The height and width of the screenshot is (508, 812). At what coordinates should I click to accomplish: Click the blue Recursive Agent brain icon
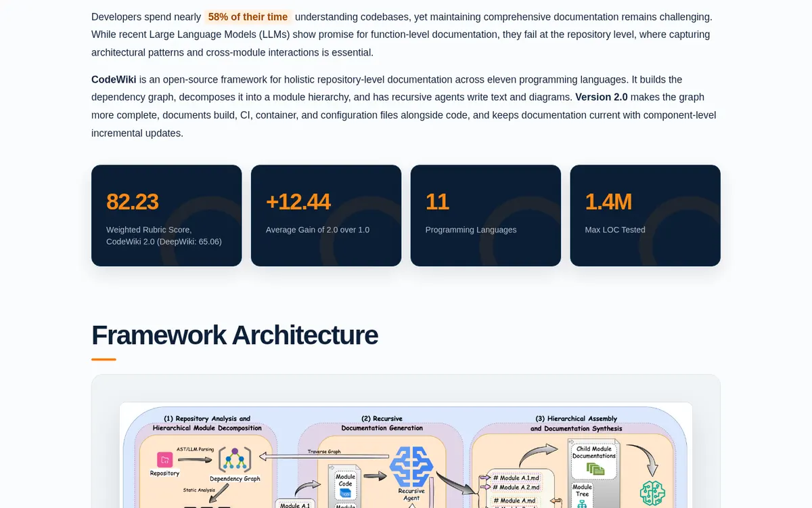pyautogui.click(x=411, y=467)
